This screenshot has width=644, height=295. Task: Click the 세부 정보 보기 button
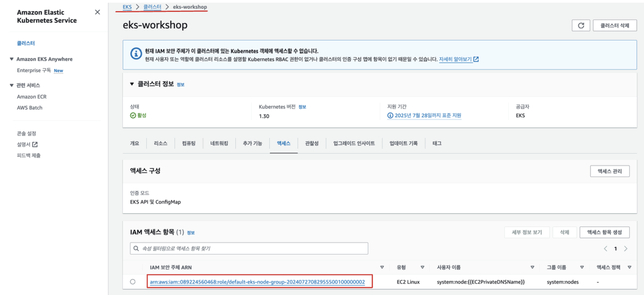526,232
